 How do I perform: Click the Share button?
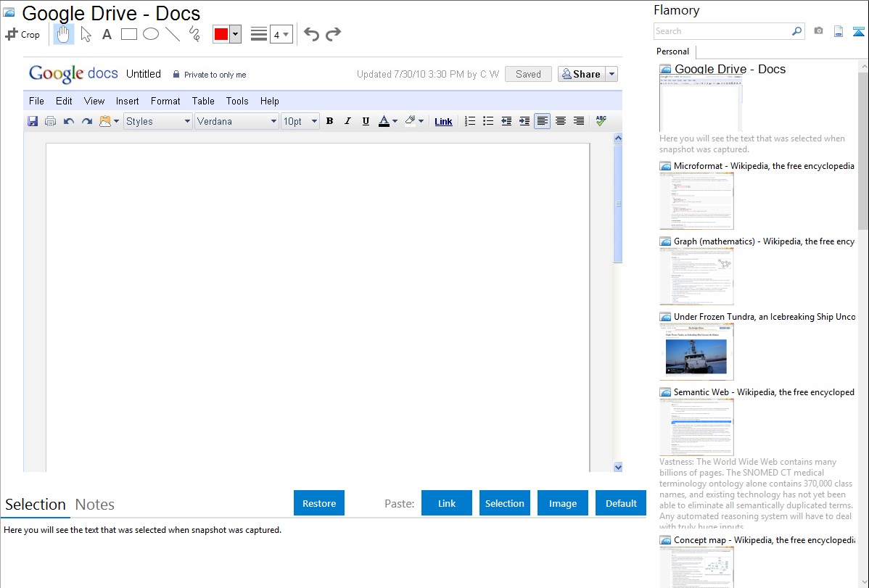tap(581, 74)
